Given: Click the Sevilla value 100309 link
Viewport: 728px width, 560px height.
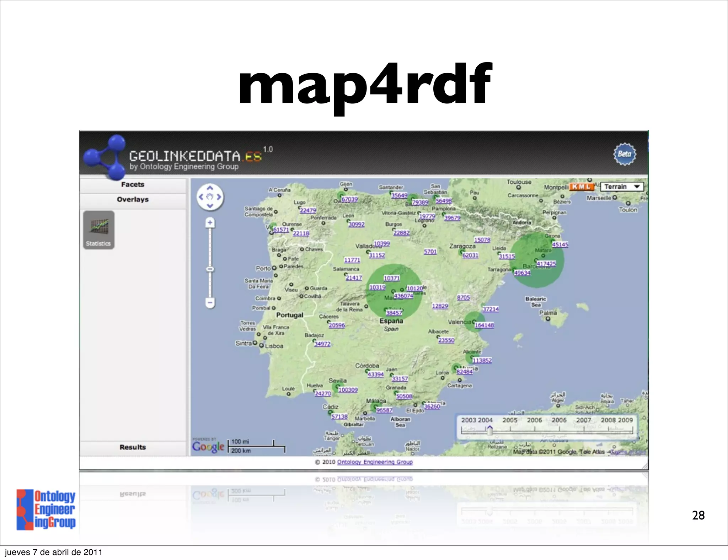Looking at the screenshot, I should (348, 390).
